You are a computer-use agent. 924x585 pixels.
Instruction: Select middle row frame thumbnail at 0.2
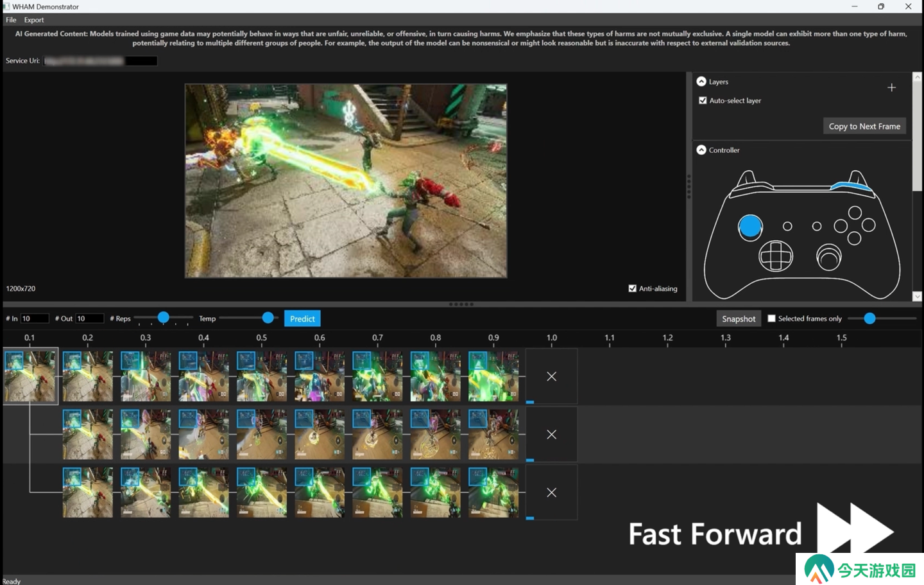88,434
